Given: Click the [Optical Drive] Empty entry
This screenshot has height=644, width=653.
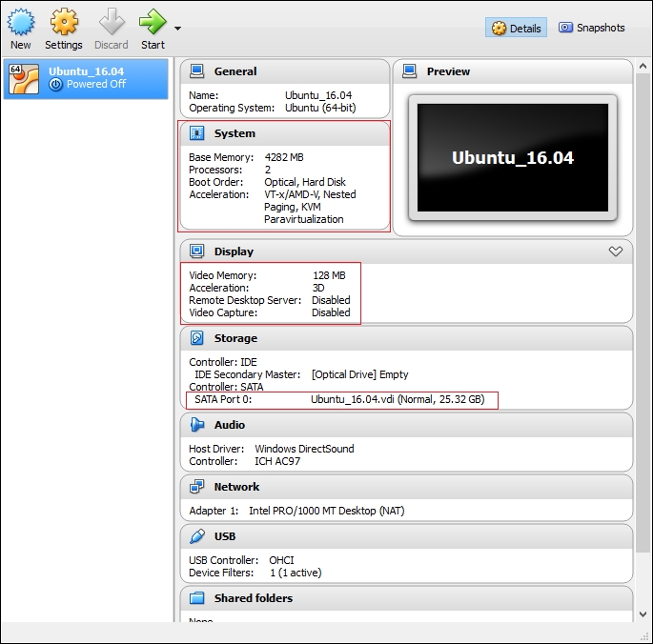Looking at the screenshot, I should [359, 374].
